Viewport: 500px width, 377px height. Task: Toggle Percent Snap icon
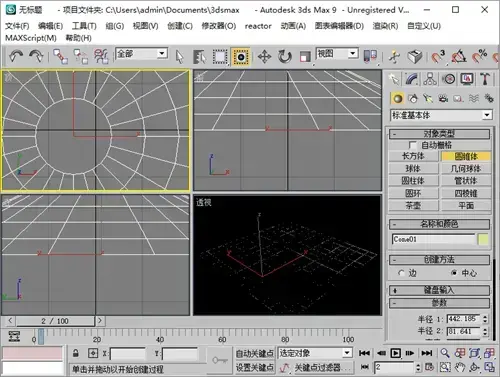click(x=479, y=56)
